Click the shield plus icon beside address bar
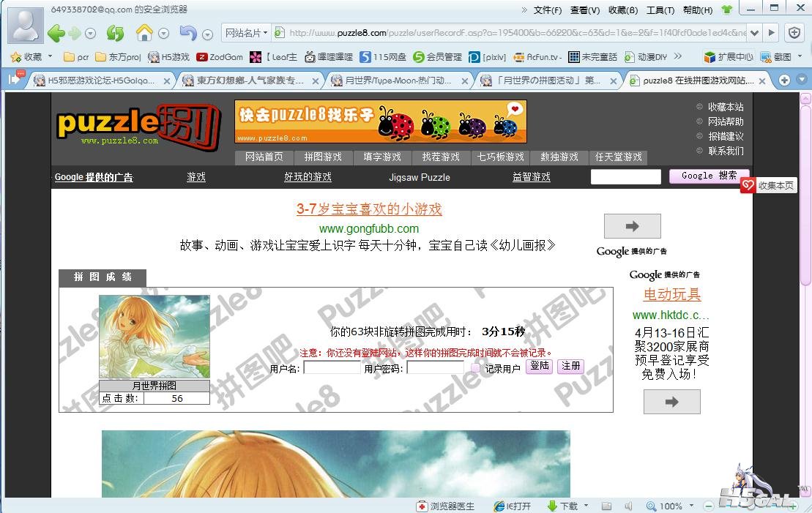Screen dimensions: 812x513 coord(794,33)
